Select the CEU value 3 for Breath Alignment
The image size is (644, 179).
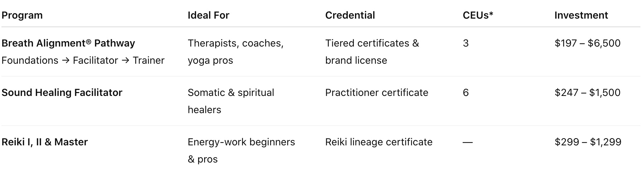466,43
